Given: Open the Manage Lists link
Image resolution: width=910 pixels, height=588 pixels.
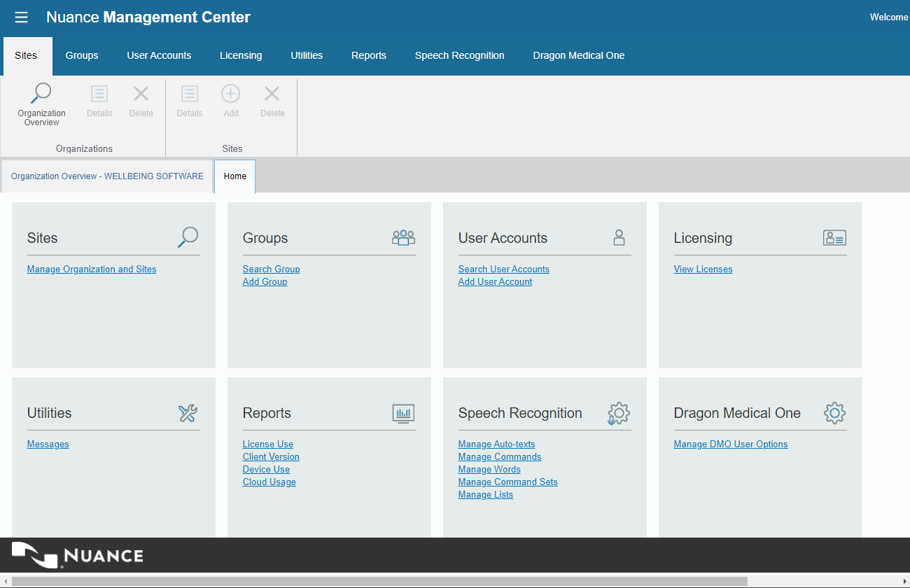Looking at the screenshot, I should 486,495.
